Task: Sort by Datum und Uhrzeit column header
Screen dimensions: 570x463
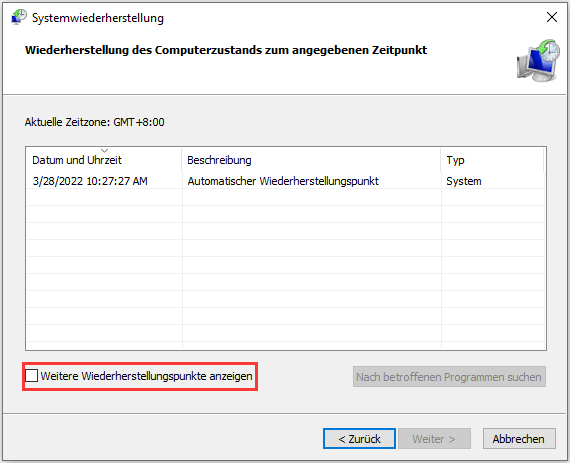Action: [x=104, y=160]
